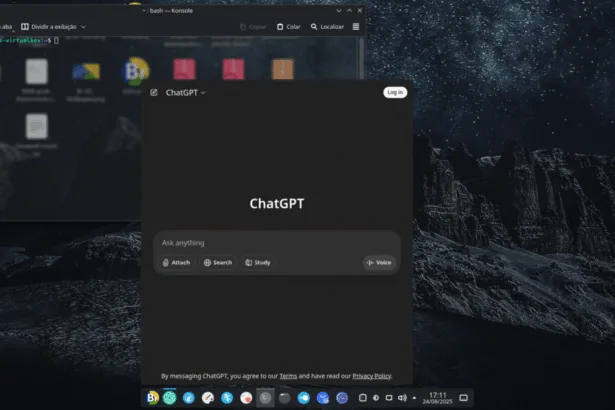Viewport: 615px width, 410px height.
Task: Click the Konsole title bar text
Action: (x=168, y=11)
